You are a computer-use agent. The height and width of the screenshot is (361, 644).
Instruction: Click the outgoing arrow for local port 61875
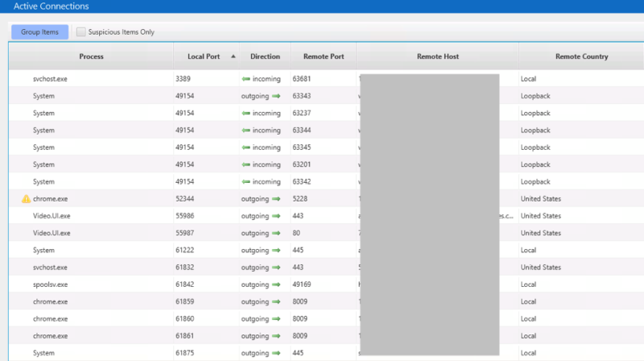tap(276, 353)
